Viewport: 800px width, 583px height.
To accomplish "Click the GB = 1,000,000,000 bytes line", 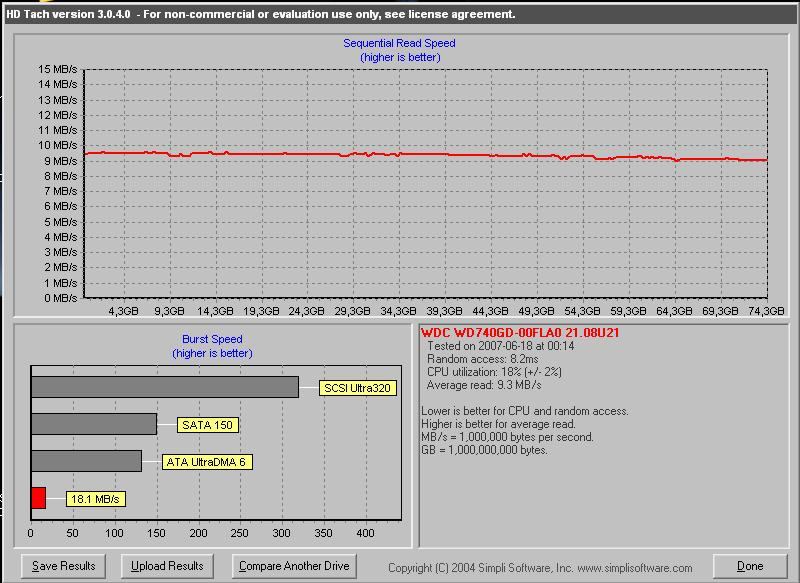I will click(484, 450).
